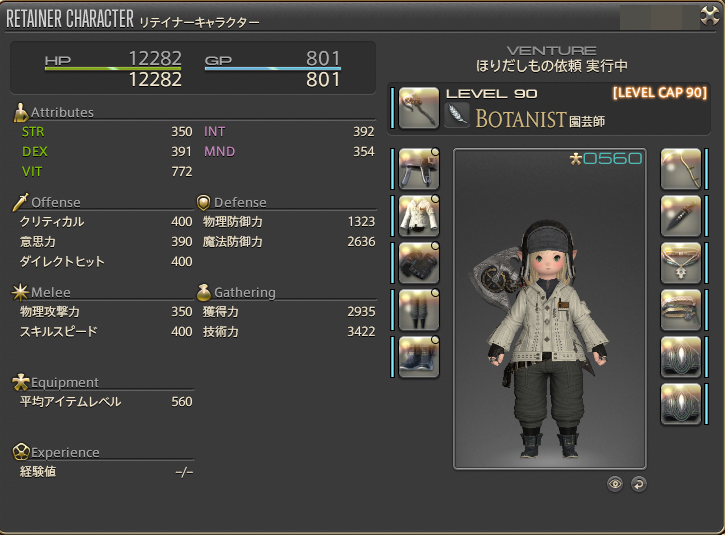The width and height of the screenshot is (725, 535).
Task: Click the trousers legs equipment slot
Action: click(418, 310)
